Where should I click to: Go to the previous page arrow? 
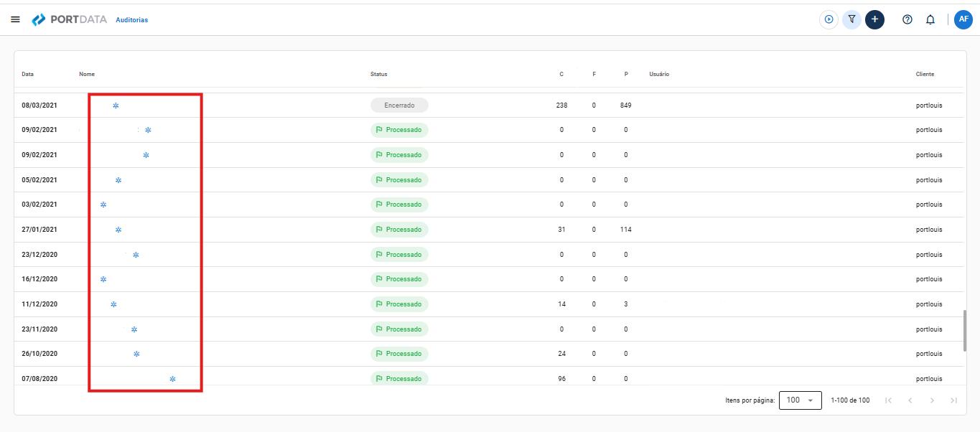910,400
